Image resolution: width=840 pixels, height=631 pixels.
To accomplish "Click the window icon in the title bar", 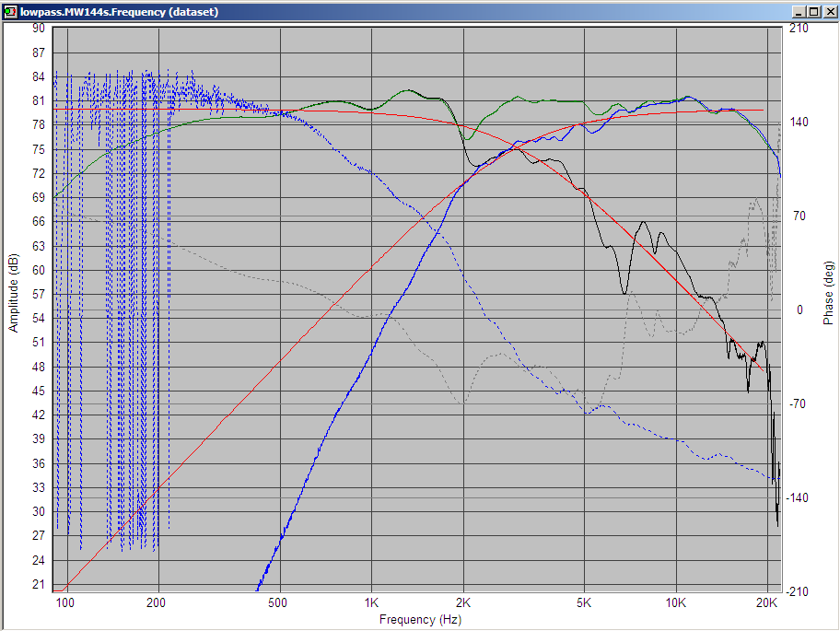I will pos(10,12).
